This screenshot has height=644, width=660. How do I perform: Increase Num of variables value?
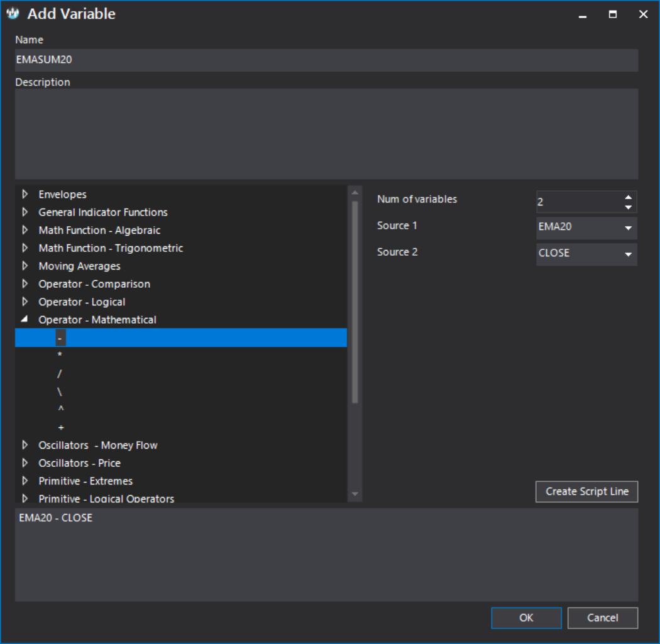click(x=628, y=197)
